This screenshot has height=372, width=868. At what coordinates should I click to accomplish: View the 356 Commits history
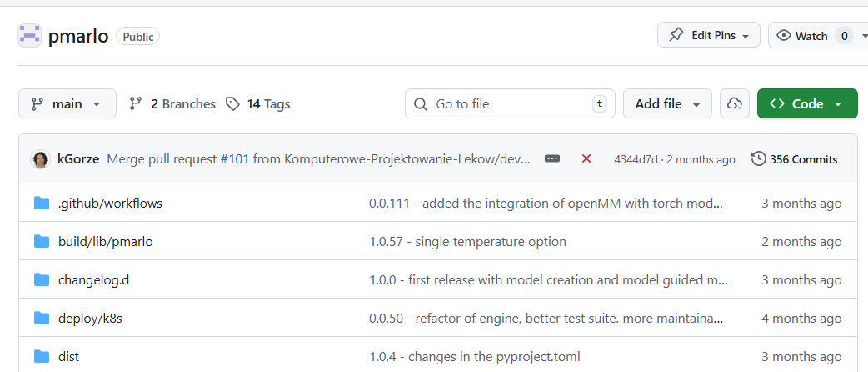(795, 159)
